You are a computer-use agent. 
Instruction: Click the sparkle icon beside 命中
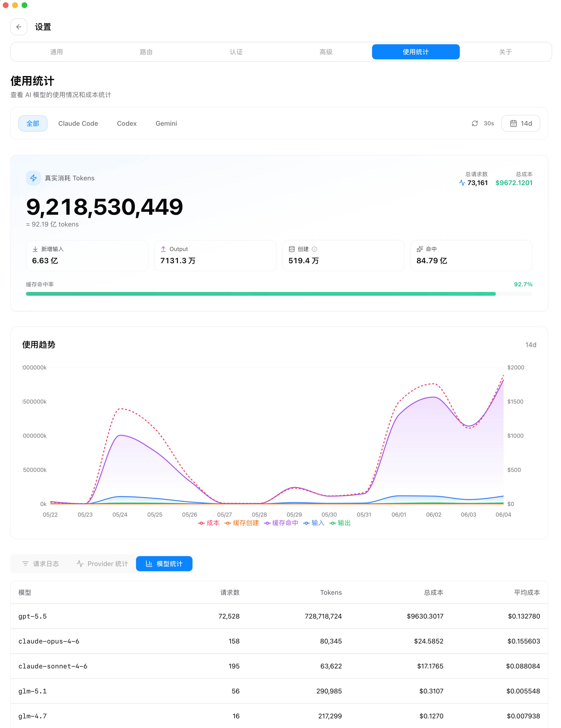click(420, 249)
